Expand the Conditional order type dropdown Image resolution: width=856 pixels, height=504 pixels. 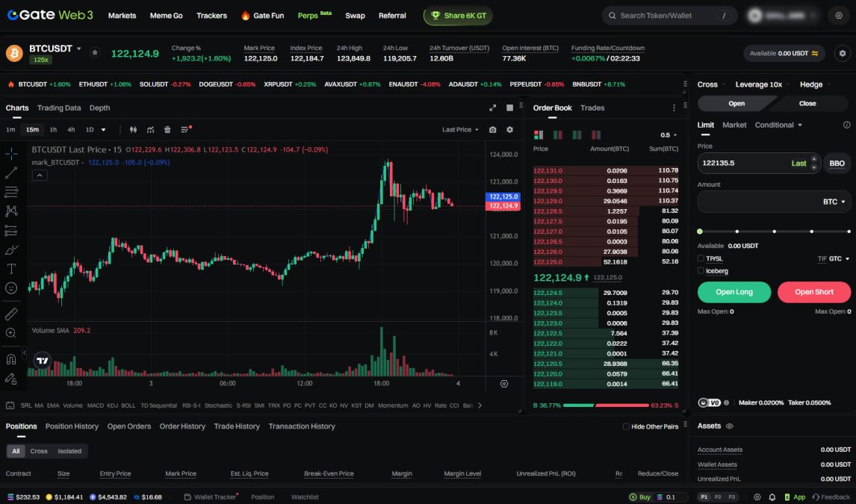click(778, 125)
